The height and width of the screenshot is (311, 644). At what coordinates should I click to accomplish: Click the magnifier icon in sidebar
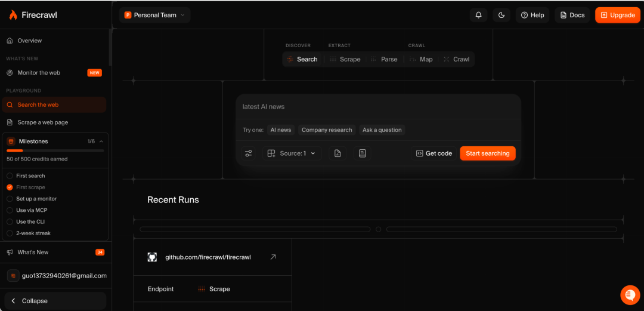coord(10,105)
